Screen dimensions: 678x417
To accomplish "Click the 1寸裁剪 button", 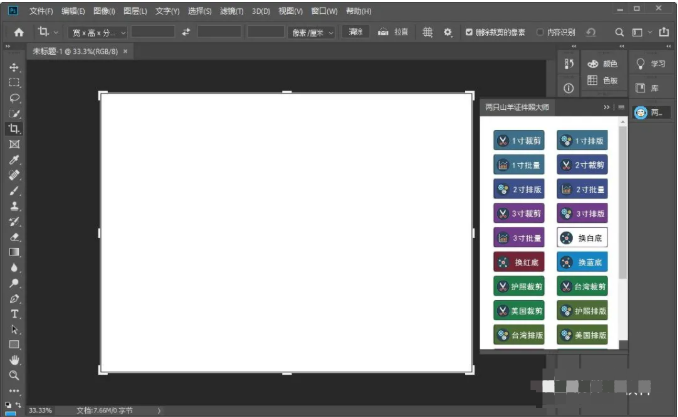I will point(519,140).
